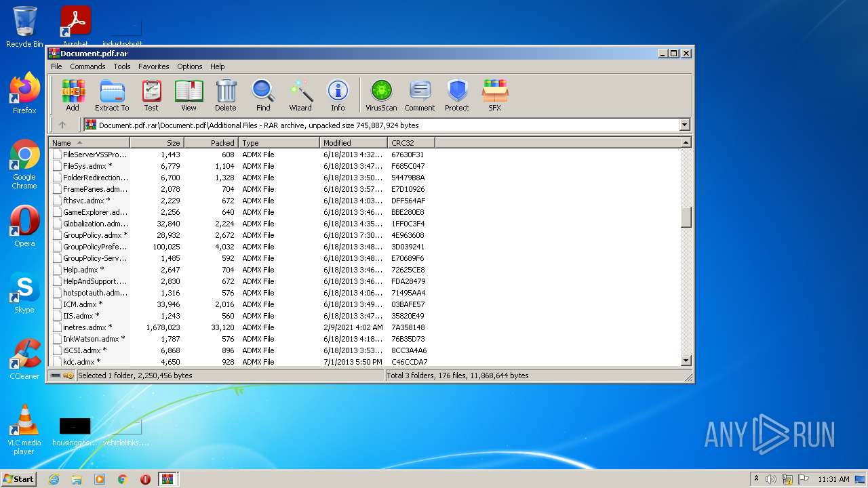This screenshot has width=868, height=488.
Task: Click the volume icon in system tray
Action: coord(771,479)
